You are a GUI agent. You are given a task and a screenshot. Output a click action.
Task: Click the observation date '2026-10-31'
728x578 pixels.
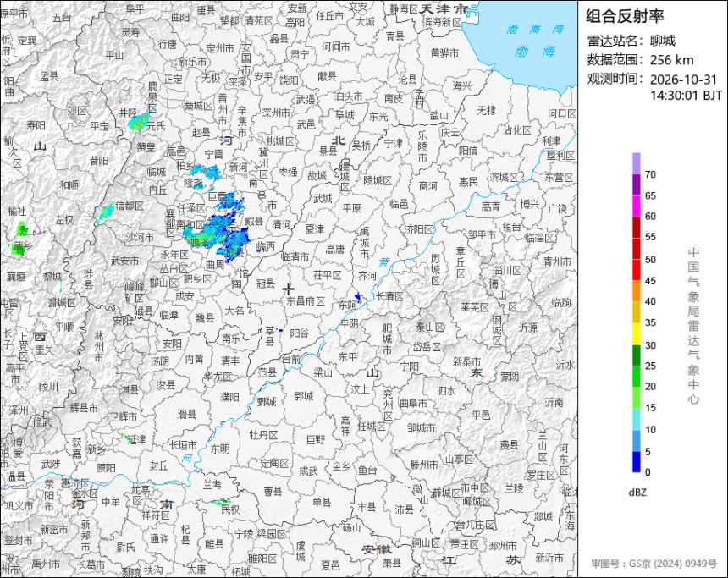[683, 80]
